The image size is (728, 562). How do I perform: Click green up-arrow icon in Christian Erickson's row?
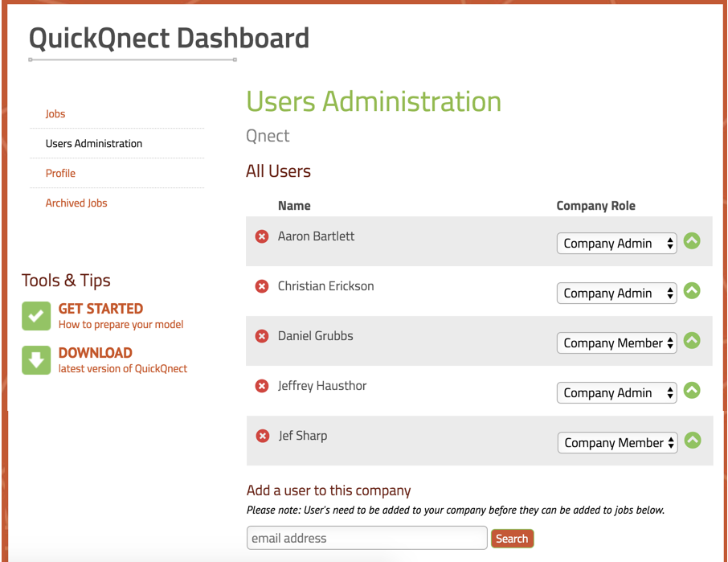pyautogui.click(x=692, y=290)
